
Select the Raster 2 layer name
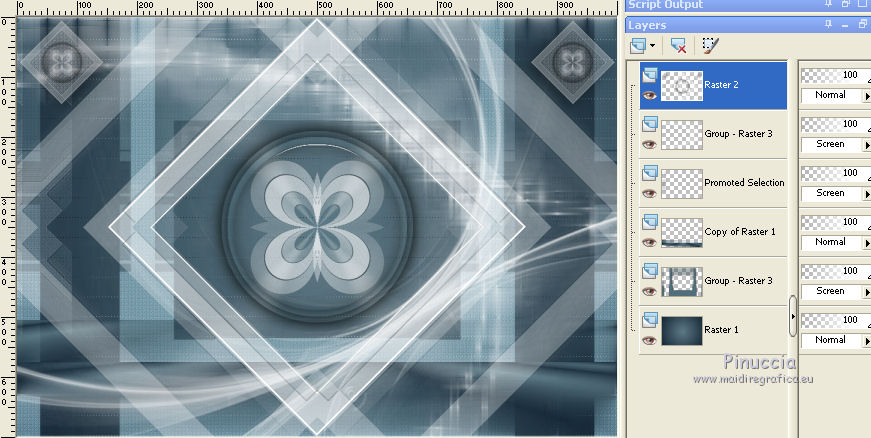[721, 85]
